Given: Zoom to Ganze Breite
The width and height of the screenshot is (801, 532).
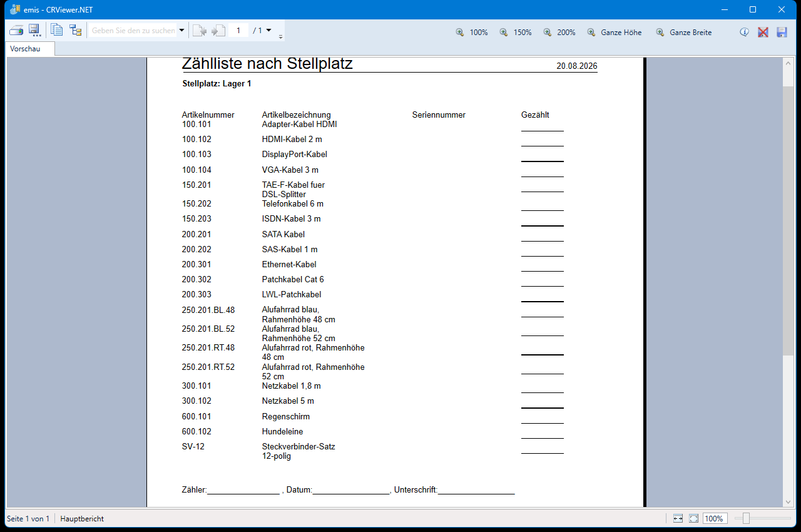Looking at the screenshot, I should (x=691, y=33).
